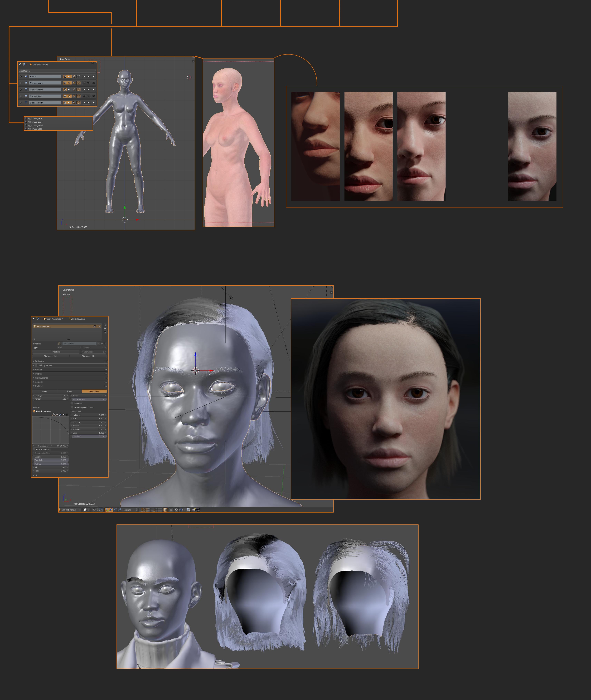Enable the Long Hair checkbox
This screenshot has height=700, width=591.
click(72, 403)
